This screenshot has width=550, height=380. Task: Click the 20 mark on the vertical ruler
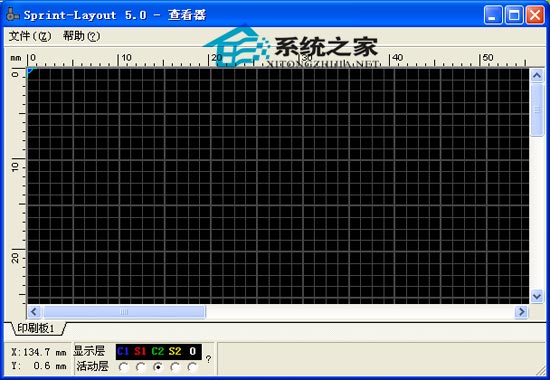pos(15,258)
